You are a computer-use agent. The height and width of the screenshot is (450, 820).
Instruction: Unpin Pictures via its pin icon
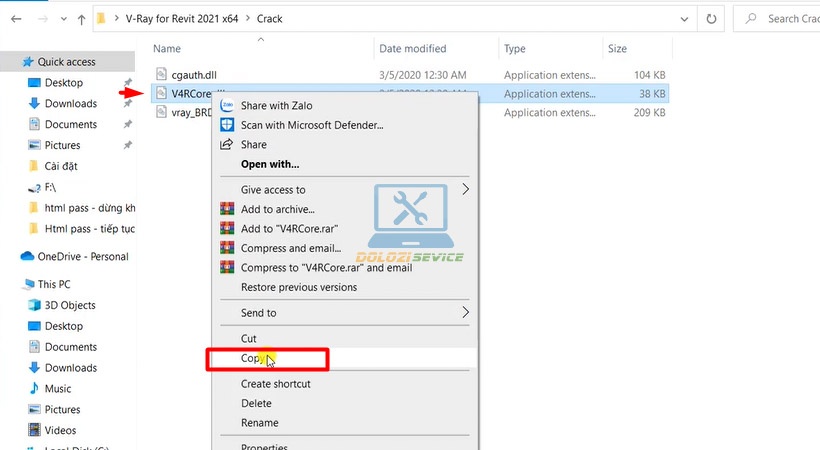click(128, 145)
